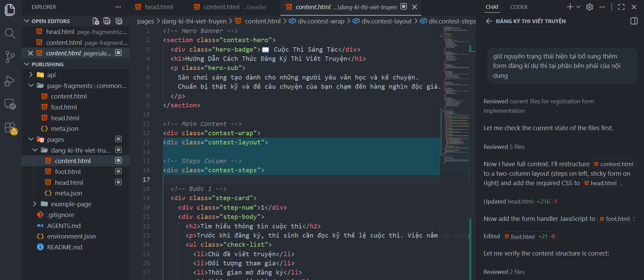Switch to CODEX panel tab
Image resolution: width=644 pixels, height=280 pixels.
click(x=519, y=7)
